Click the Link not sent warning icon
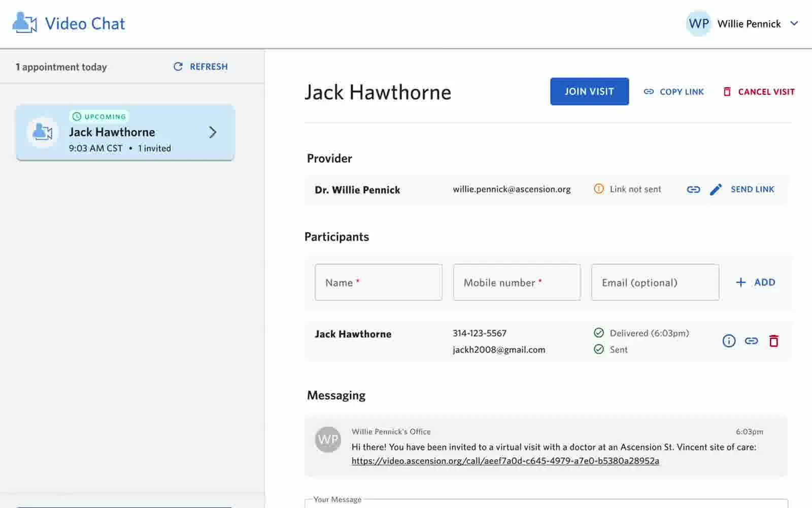 pos(599,189)
